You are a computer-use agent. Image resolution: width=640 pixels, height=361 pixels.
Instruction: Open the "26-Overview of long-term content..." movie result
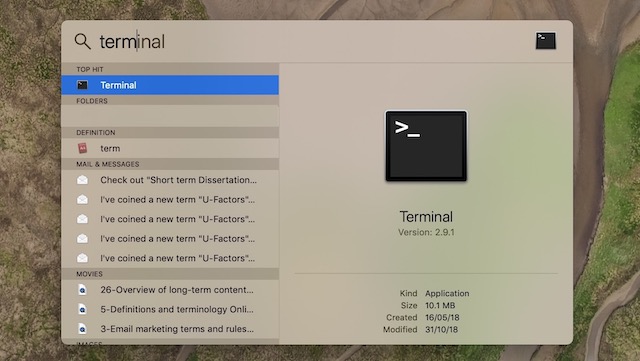click(x=170, y=290)
